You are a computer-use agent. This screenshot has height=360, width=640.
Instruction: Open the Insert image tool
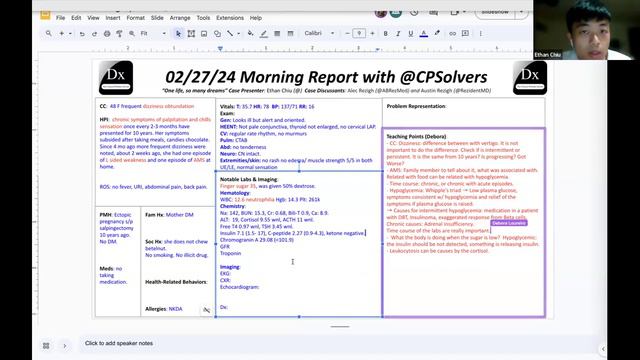(x=204, y=33)
